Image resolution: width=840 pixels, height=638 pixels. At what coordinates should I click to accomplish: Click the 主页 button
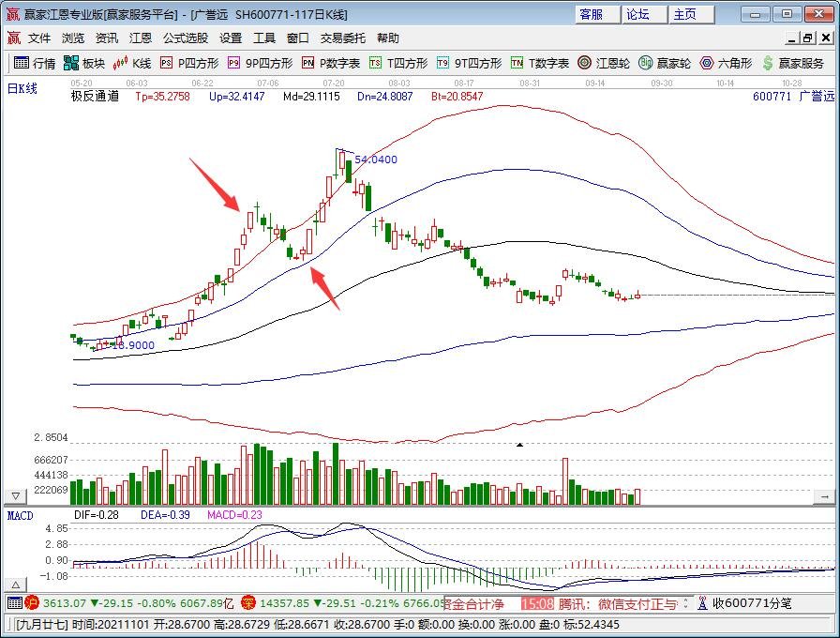(692, 14)
